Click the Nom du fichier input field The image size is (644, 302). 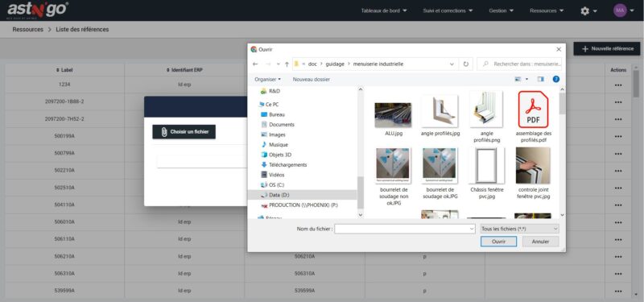tap(402, 229)
